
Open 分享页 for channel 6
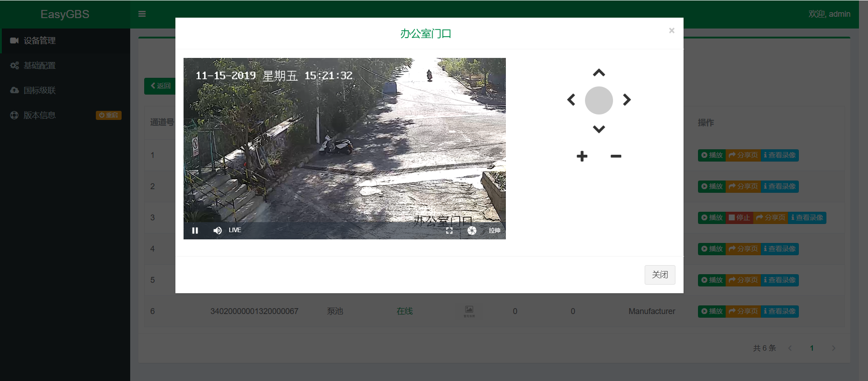click(x=743, y=311)
